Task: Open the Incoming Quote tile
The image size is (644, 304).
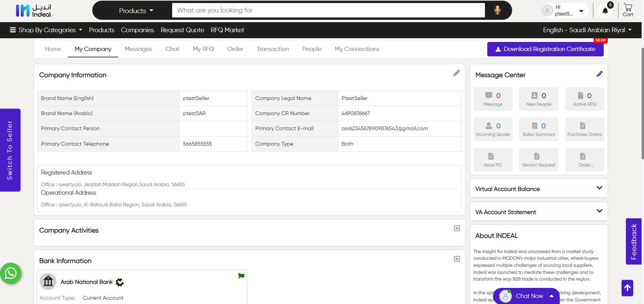Action: (493, 129)
